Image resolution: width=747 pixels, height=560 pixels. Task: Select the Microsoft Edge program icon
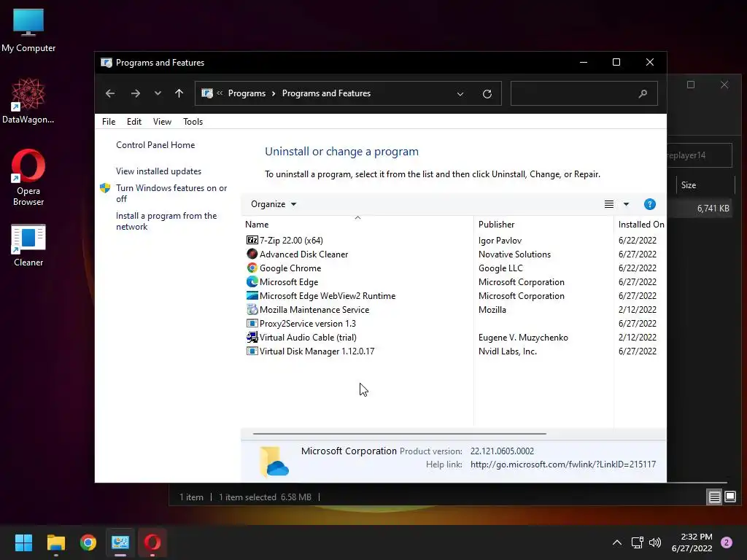pyautogui.click(x=252, y=281)
